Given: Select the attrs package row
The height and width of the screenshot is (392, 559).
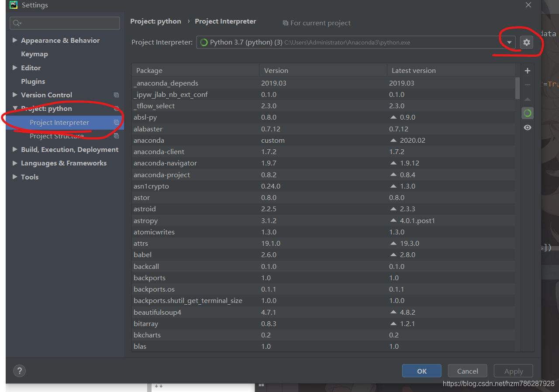Looking at the screenshot, I should (x=324, y=244).
